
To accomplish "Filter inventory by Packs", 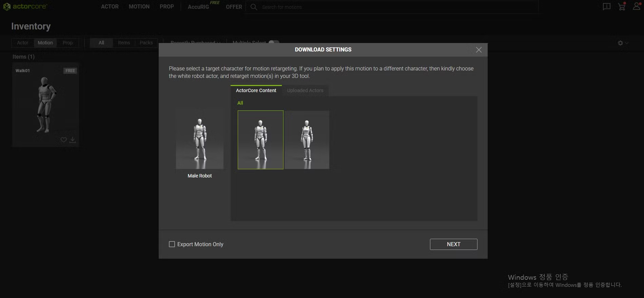I will [x=146, y=43].
